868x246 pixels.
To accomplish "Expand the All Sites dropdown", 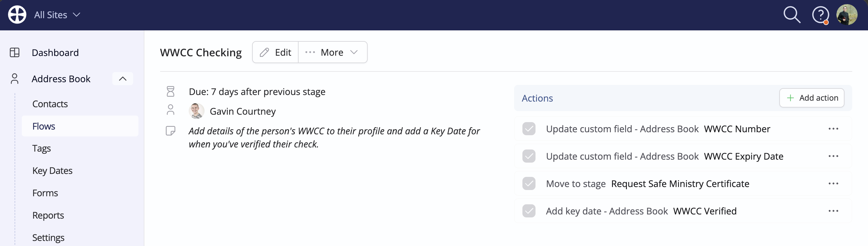I will click(57, 15).
